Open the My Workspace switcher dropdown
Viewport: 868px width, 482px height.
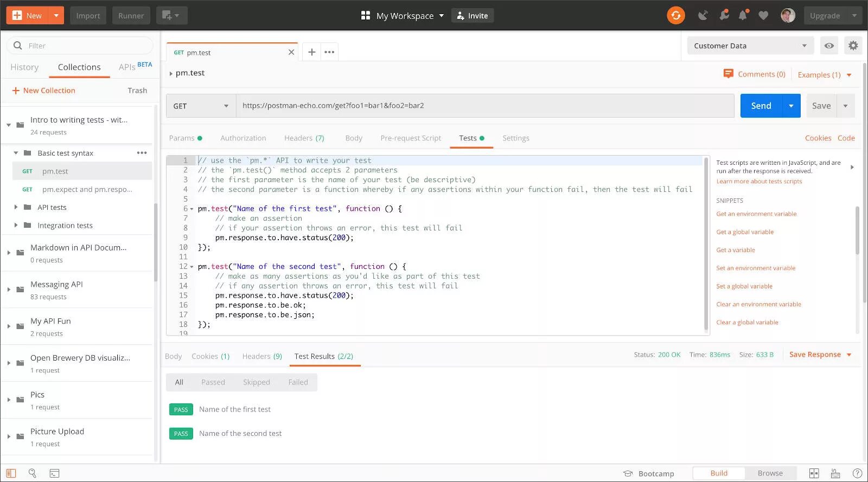pos(403,16)
